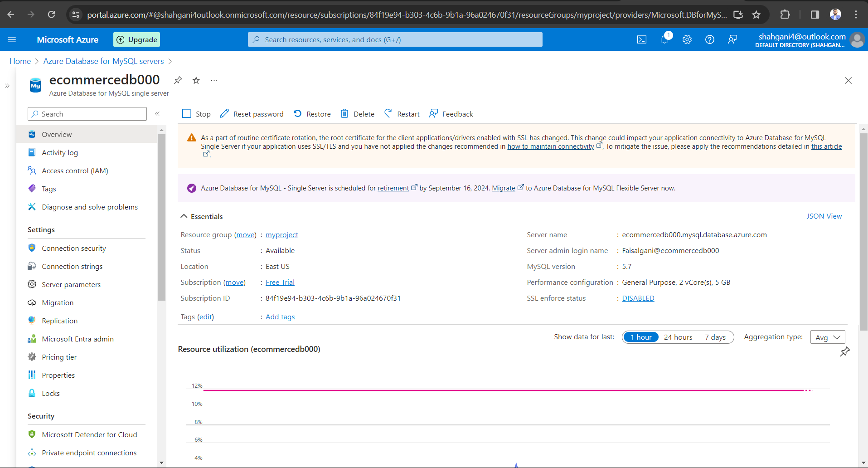Click Restore in the toolbar
Screen dimensions: 868x468
tap(312, 114)
